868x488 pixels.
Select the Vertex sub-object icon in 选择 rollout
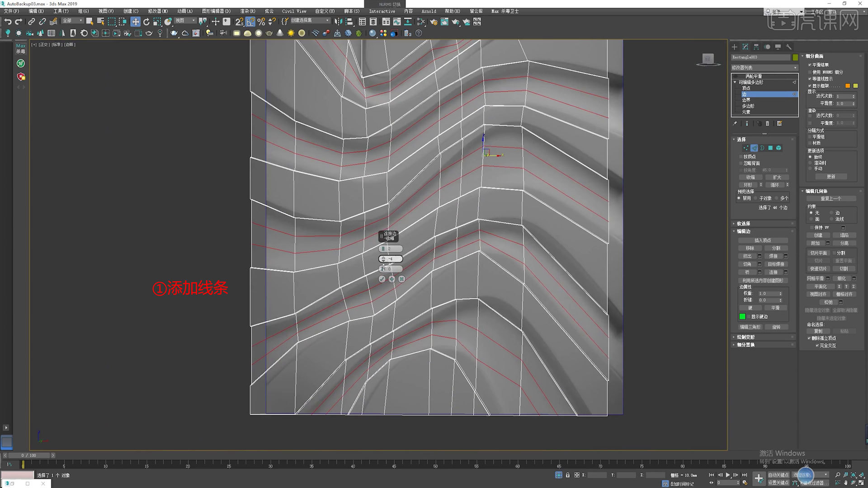coord(745,148)
